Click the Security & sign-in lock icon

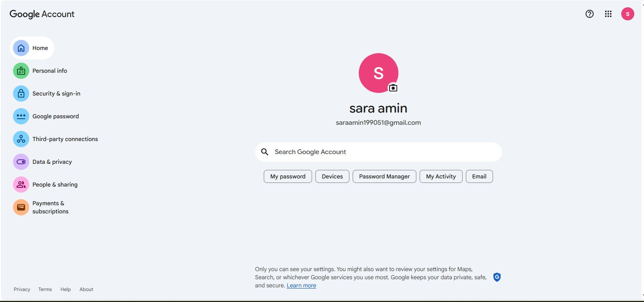point(21,93)
